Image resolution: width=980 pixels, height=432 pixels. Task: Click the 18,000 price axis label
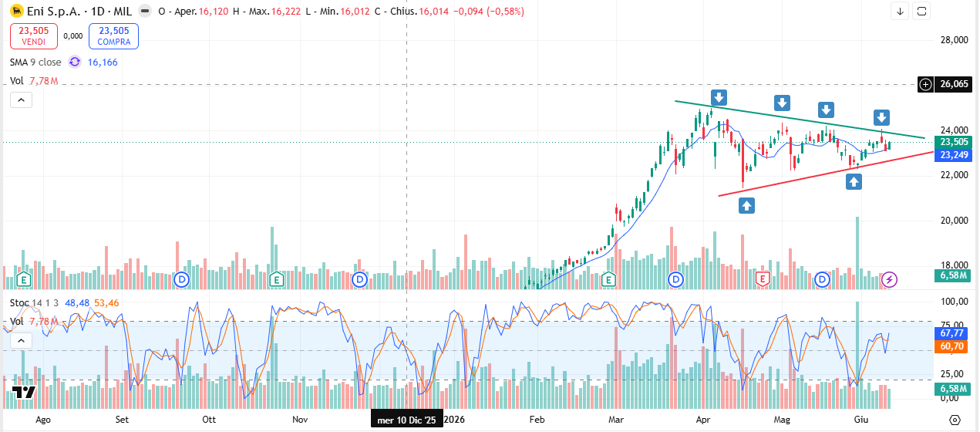[x=955, y=265]
